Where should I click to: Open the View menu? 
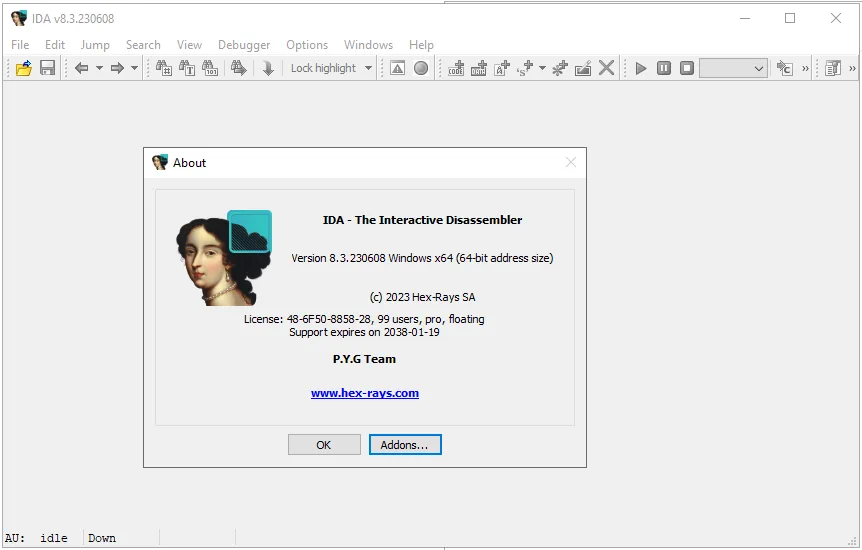point(189,45)
